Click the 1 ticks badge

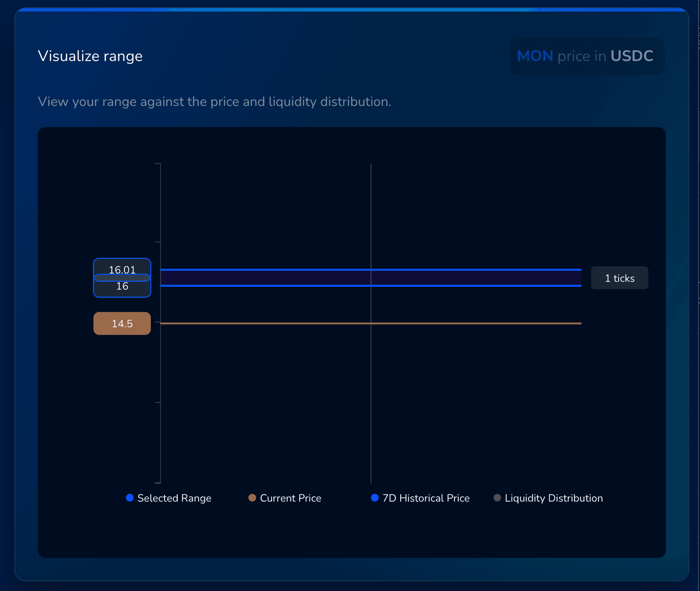tap(619, 278)
